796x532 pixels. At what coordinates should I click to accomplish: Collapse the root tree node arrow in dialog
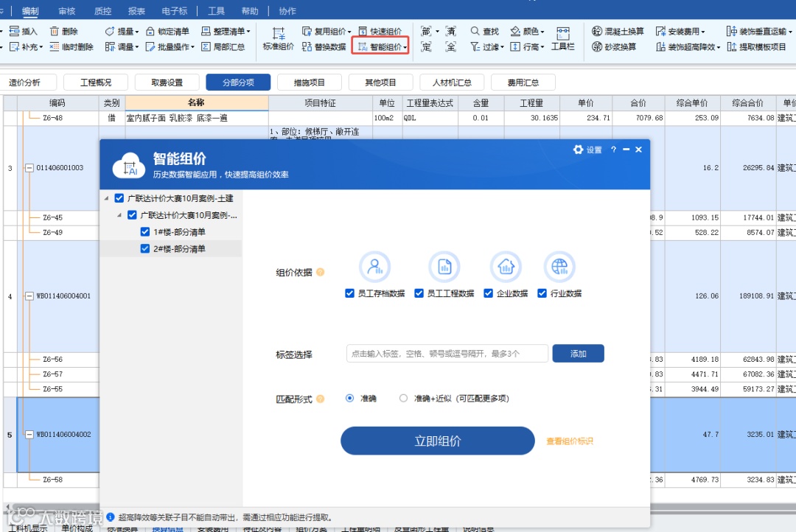(x=106, y=198)
